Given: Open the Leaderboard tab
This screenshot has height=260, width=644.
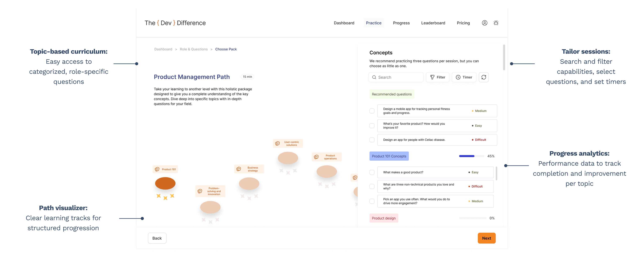Looking at the screenshot, I should click(x=433, y=23).
